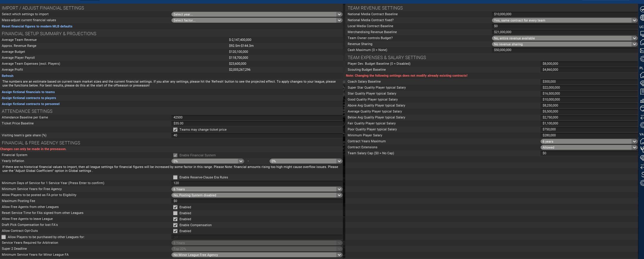Click Merchandising Revenue Baseline $21,000,000 field
The image size is (644, 259).
[x=565, y=32]
